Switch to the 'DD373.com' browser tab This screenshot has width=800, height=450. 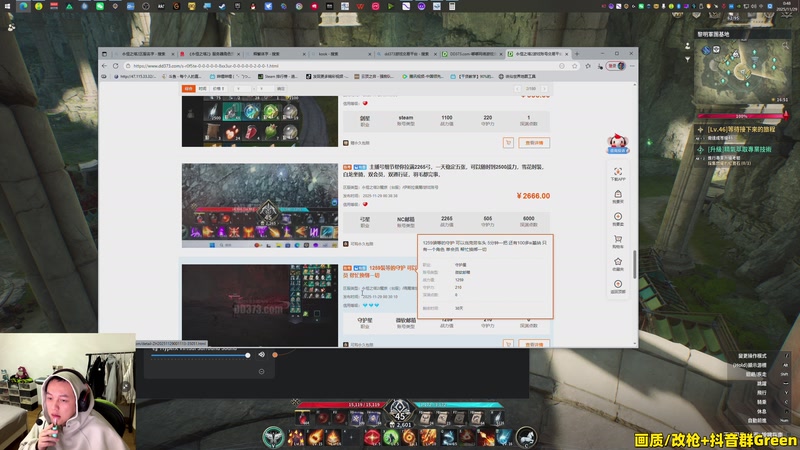[x=472, y=54]
